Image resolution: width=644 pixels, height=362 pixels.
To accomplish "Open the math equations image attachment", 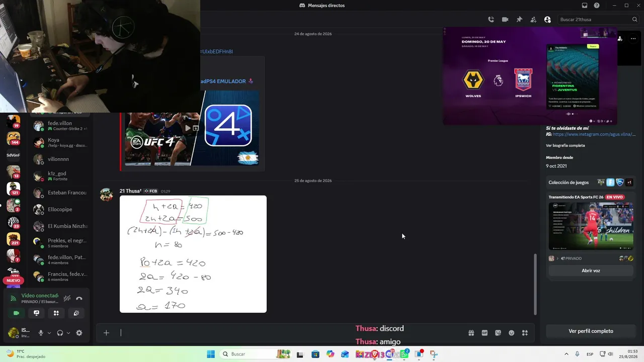I will tap(193, 254).
